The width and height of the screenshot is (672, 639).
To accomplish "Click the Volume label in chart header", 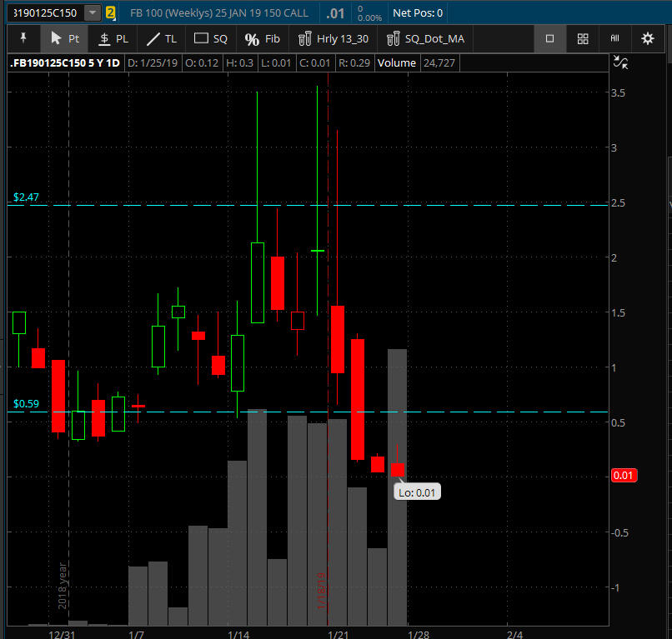I will [396, 62].
